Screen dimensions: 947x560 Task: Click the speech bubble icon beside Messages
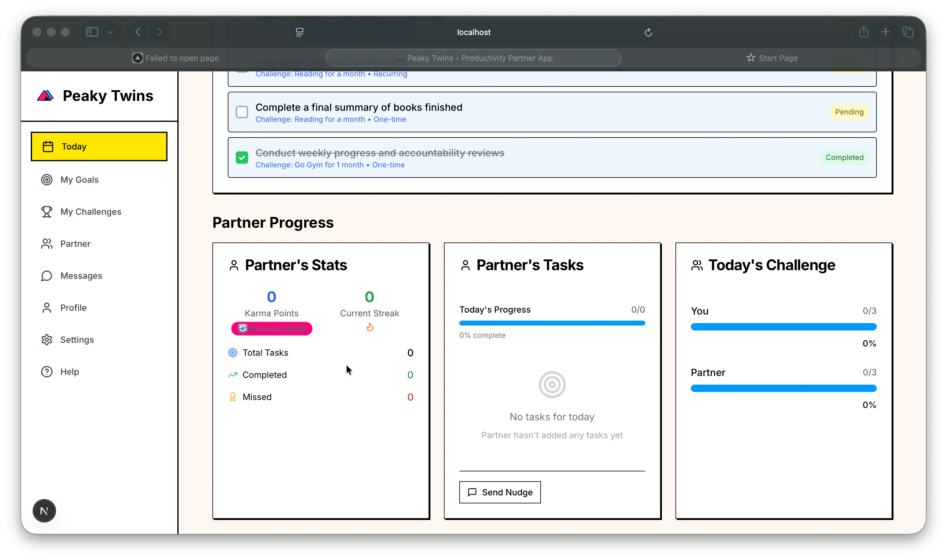[47, 276]
